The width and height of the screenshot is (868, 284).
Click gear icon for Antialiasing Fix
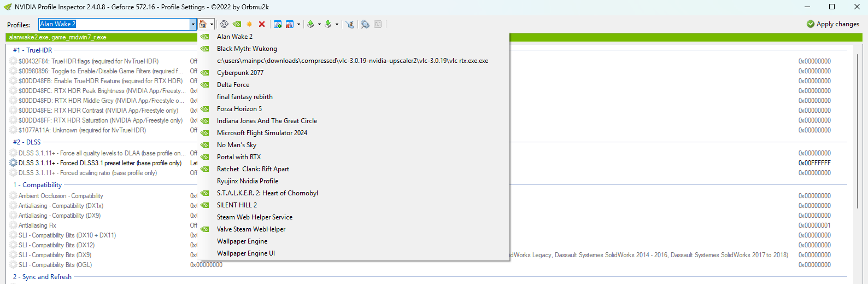pyautogui.click(x=13, y=225)
